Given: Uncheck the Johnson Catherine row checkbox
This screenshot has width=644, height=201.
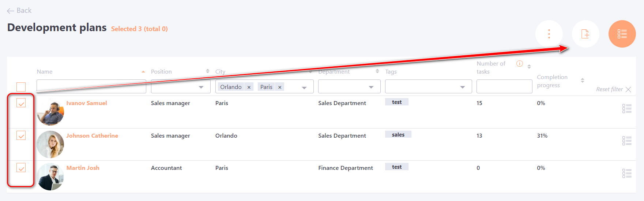Looking at the screenshot, I should coord(21,136).
